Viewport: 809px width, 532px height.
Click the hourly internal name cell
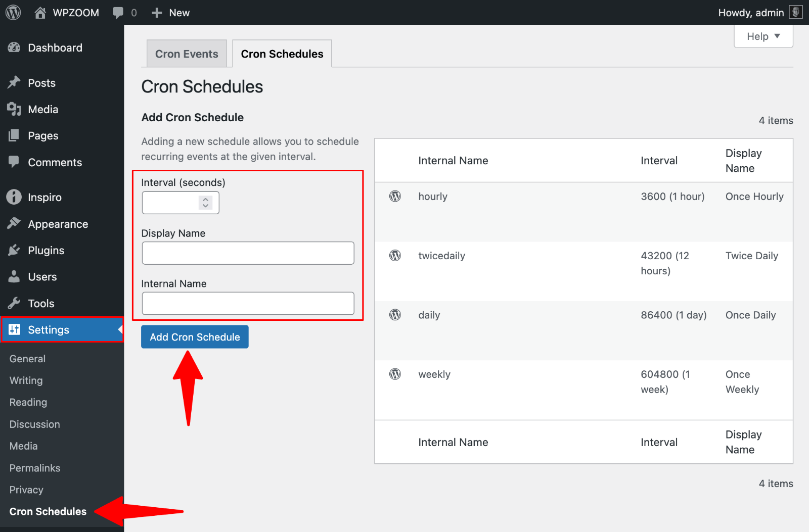click(433, 197)
